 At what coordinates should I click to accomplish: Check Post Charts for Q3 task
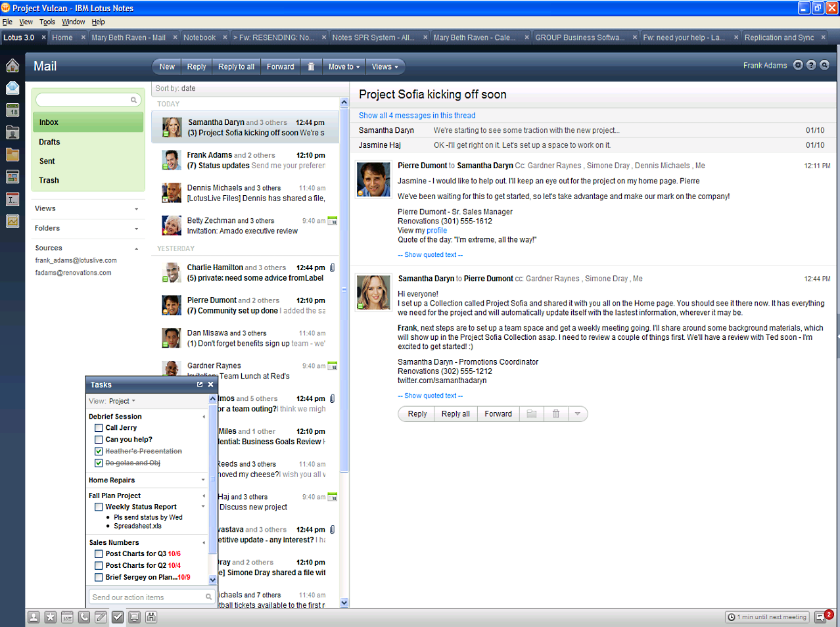point(99,554)
